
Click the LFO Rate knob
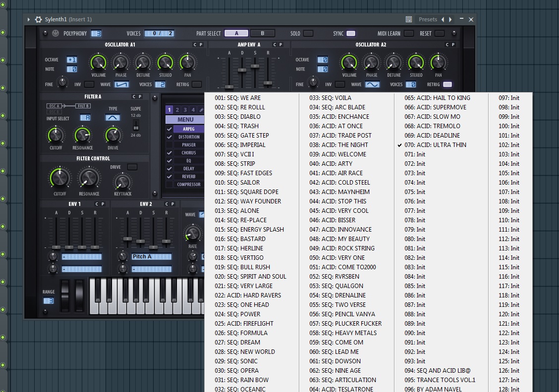point(192,234)
